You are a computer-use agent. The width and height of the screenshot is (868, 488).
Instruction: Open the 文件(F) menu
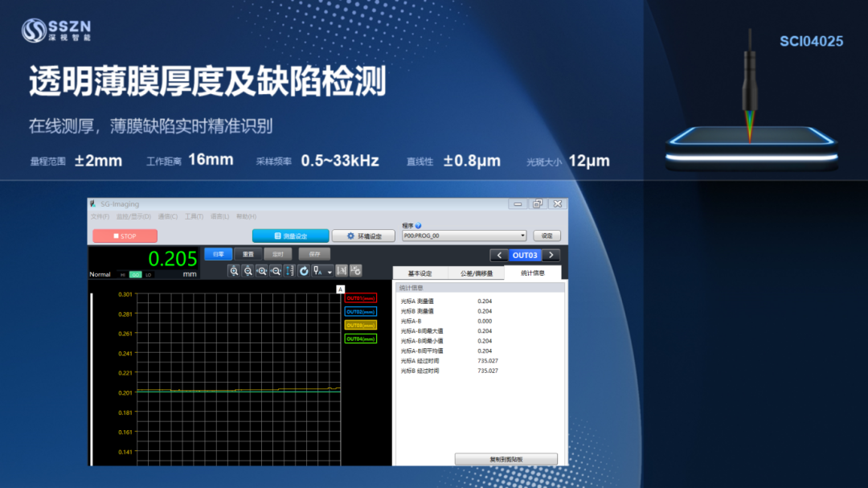[100, 216]
